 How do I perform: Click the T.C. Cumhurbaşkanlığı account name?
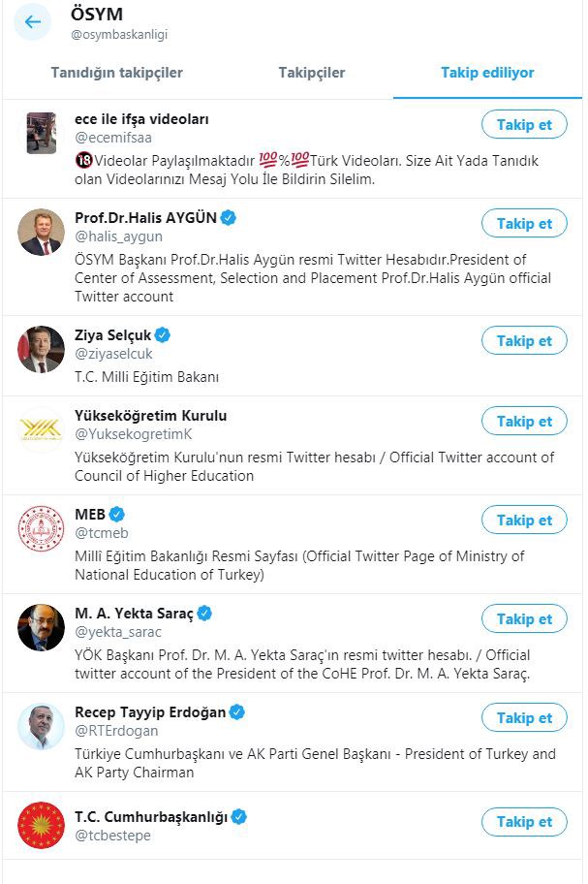[151, 816]
